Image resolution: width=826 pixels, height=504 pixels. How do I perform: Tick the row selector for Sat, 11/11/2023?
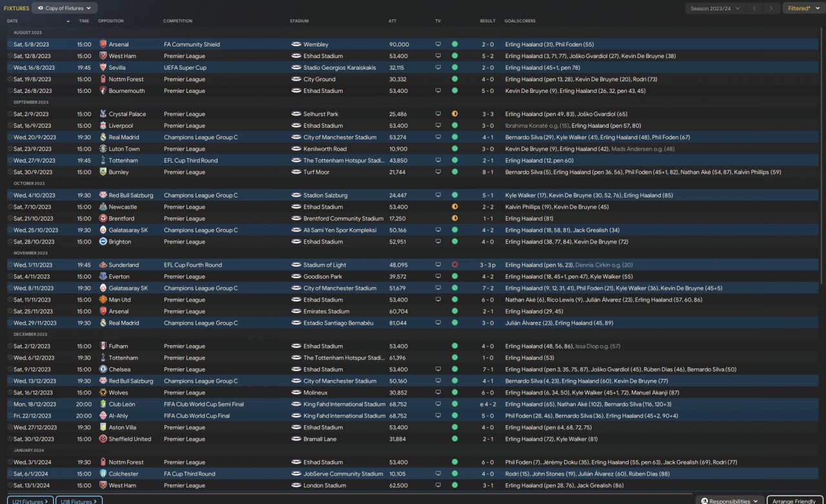[x=10, y=300]
